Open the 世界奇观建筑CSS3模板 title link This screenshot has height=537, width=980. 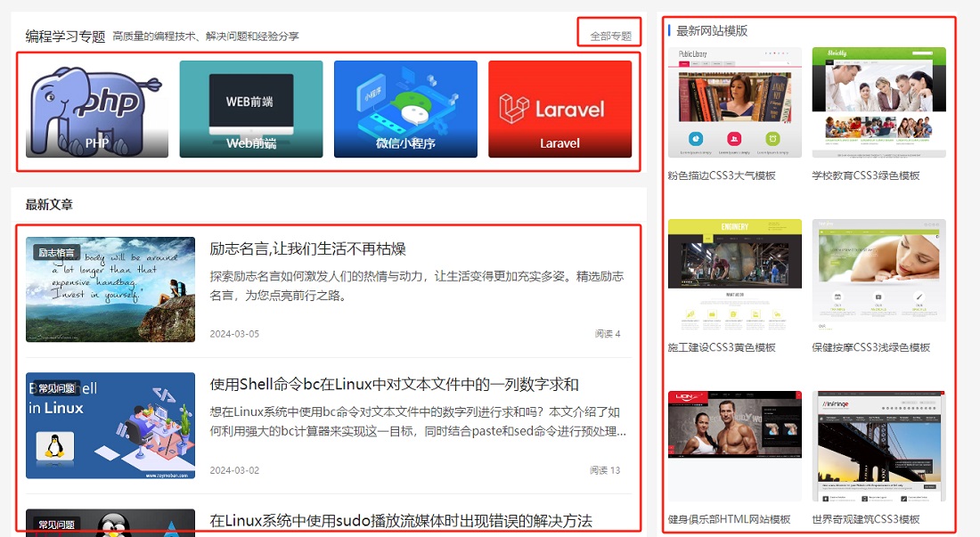[x=866, y=519]
